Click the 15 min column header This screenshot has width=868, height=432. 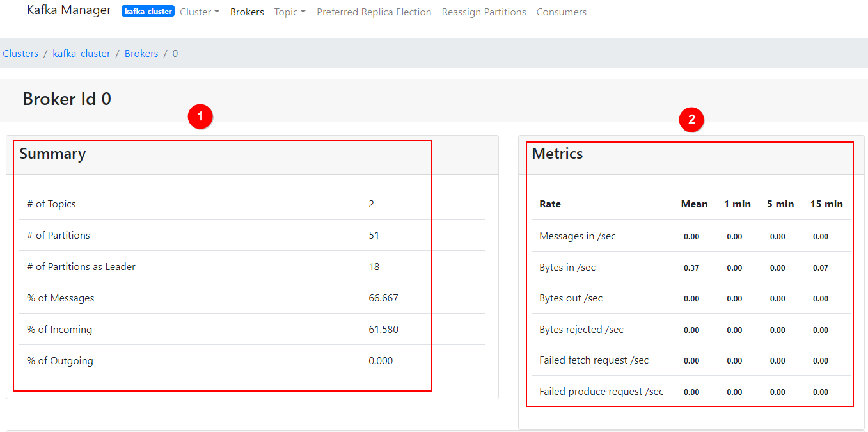pos(826,204)
